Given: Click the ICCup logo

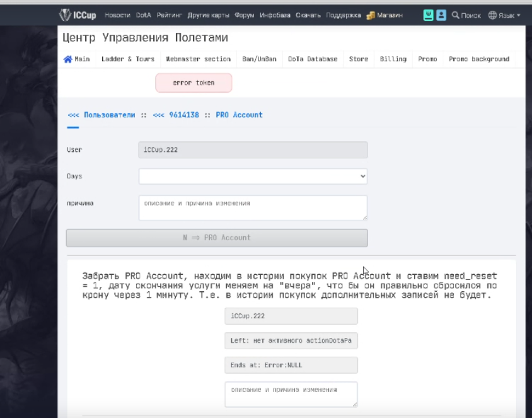Looking at the screenshot, I should [x=78, y=15].
